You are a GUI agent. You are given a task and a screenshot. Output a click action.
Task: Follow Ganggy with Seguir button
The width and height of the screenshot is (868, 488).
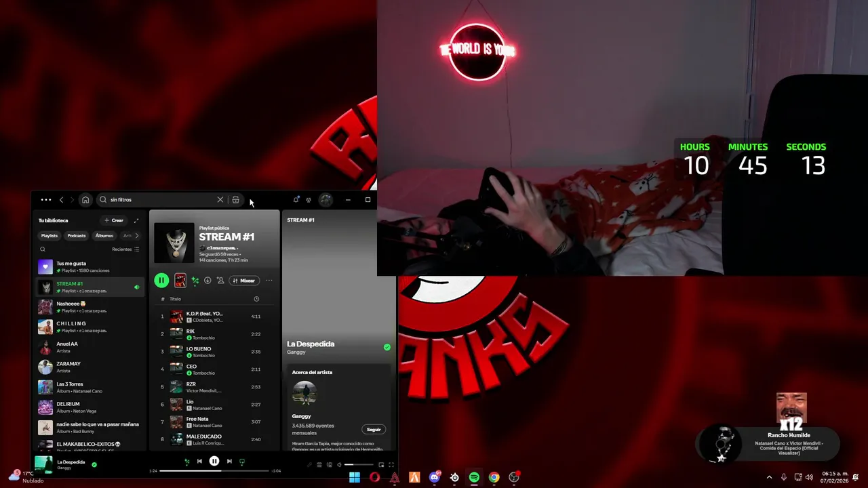pyautogui.click(x=374, y=429)
